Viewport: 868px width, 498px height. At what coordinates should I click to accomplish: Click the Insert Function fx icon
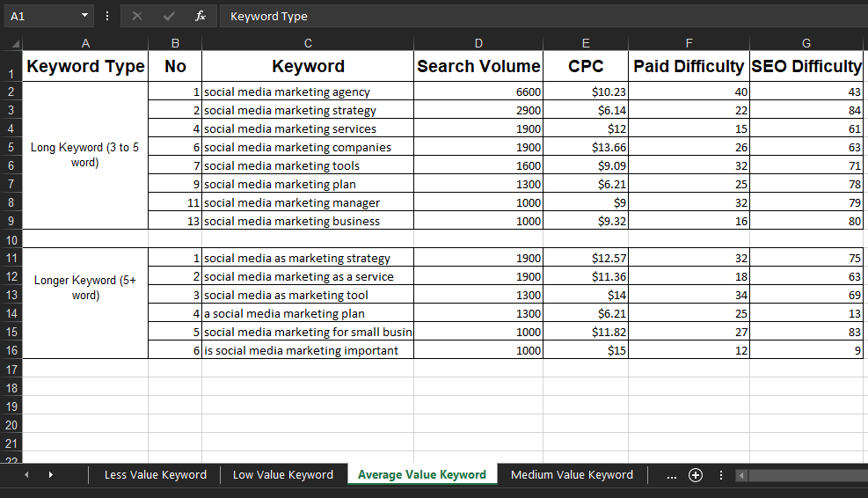tap(201, 16)
